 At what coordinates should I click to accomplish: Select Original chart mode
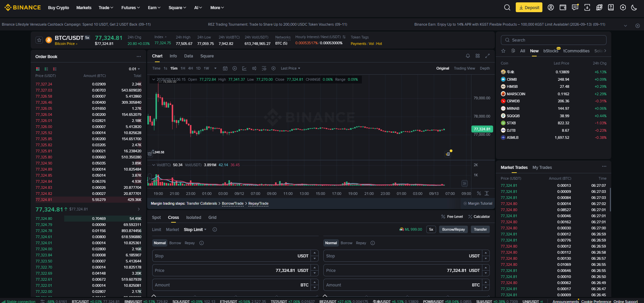(x=442, y=68)
